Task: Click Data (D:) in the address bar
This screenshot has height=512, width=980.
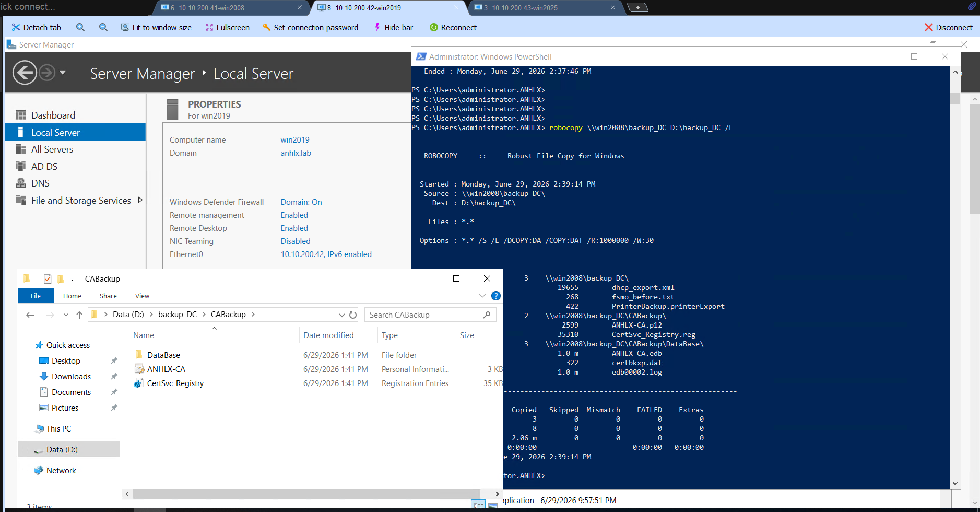Action: click(128, 315)
